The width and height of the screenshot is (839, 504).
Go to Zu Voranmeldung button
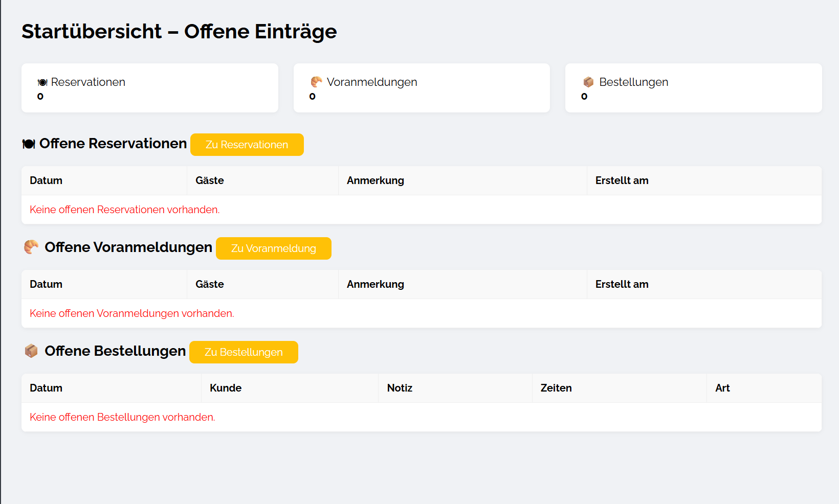(x=274, y=248)
